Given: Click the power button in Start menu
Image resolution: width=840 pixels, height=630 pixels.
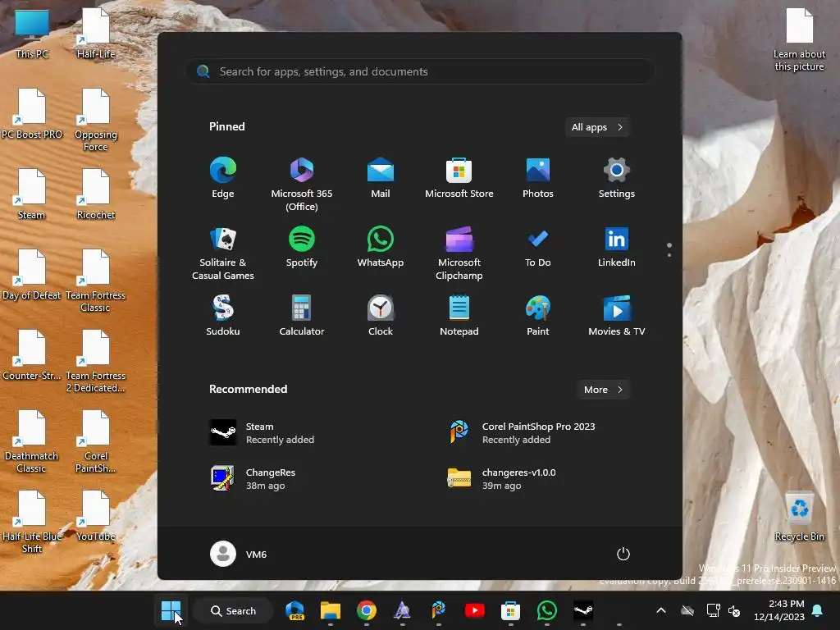Looking at the screenshot, I should pyautogui.click(x=623, y=554).
